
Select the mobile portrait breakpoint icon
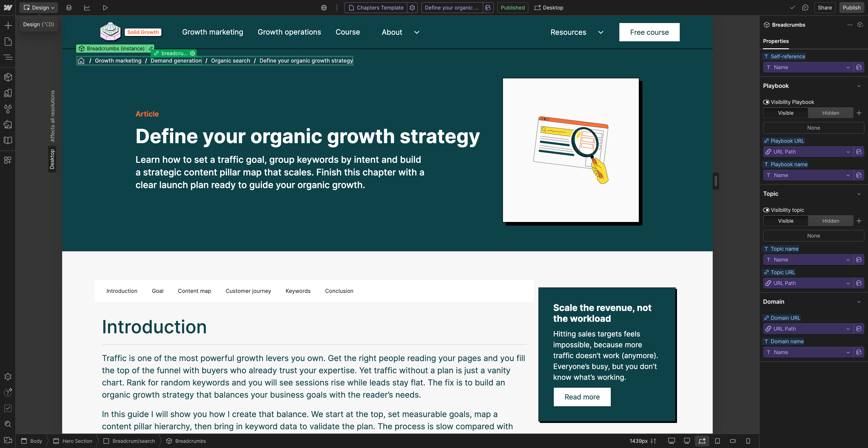[x=748, y=441]
